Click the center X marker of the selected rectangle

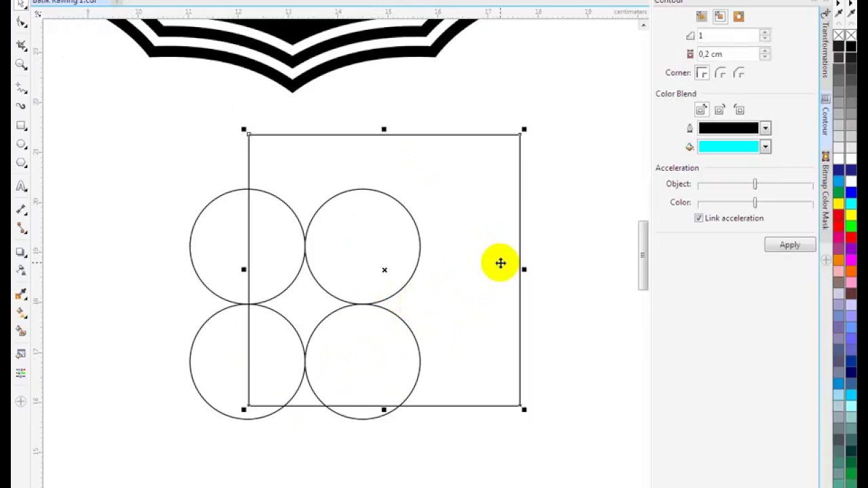(384, 270)
